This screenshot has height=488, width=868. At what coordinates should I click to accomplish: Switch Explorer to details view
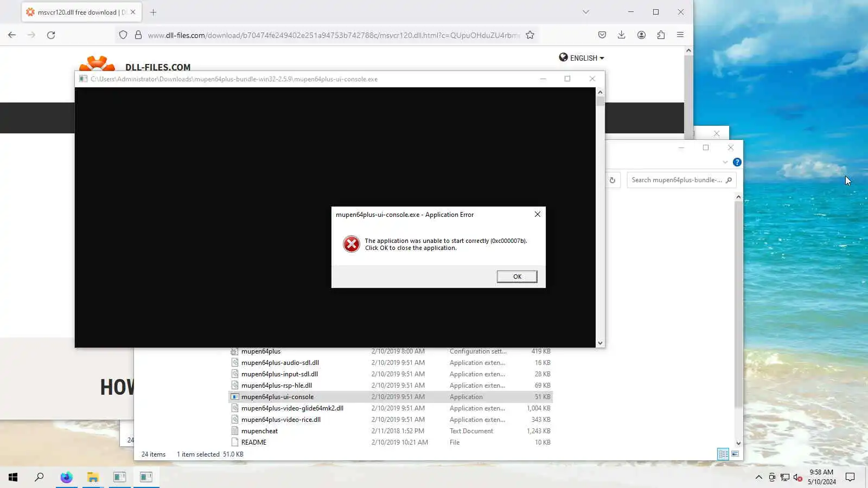coord(723,454)
